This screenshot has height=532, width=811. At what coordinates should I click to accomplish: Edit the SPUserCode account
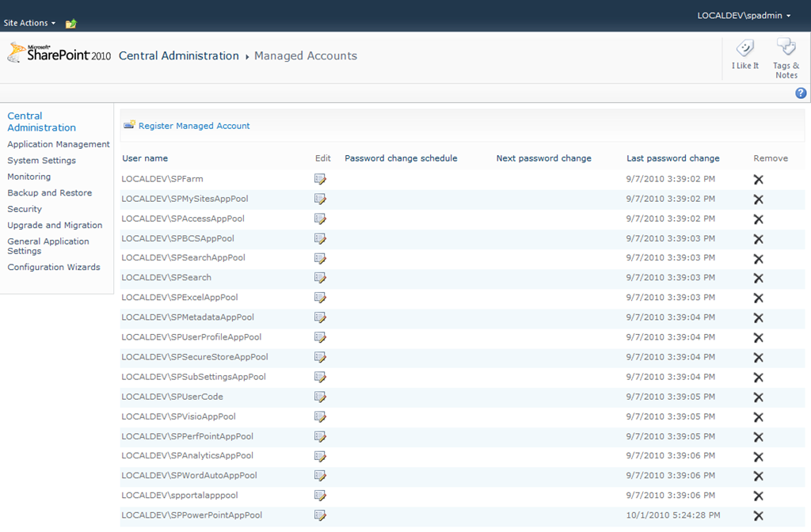point(320,397)
